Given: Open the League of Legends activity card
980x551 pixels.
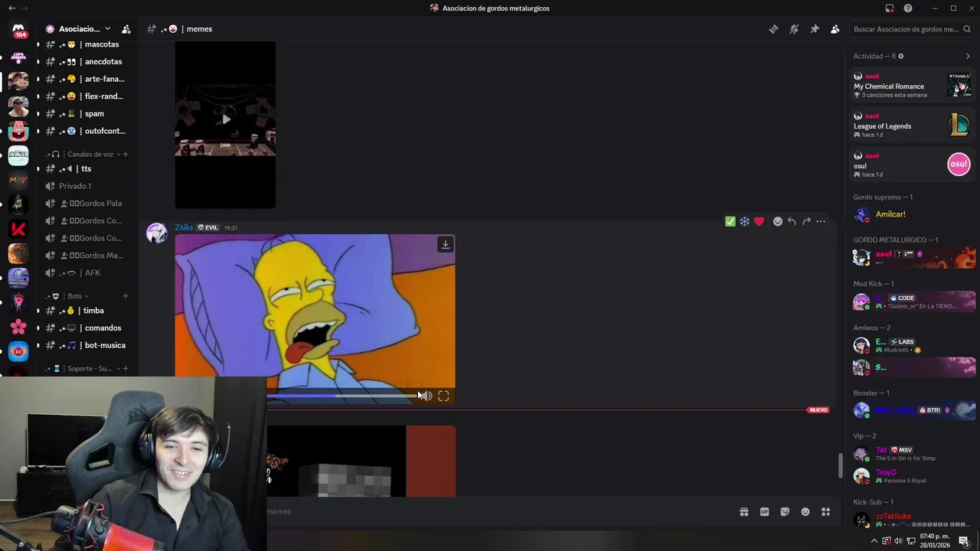Looking at the screenshot, I should (913, 126).
